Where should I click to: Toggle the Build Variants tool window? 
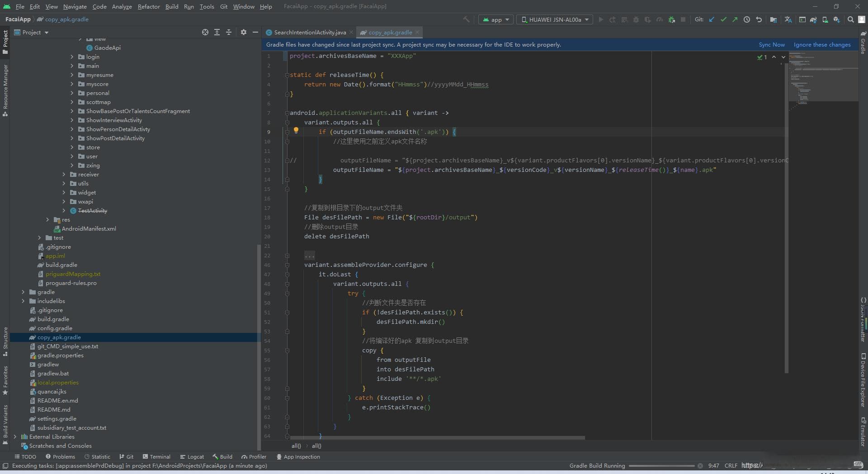pyautogui.click(x=5, y=424)
